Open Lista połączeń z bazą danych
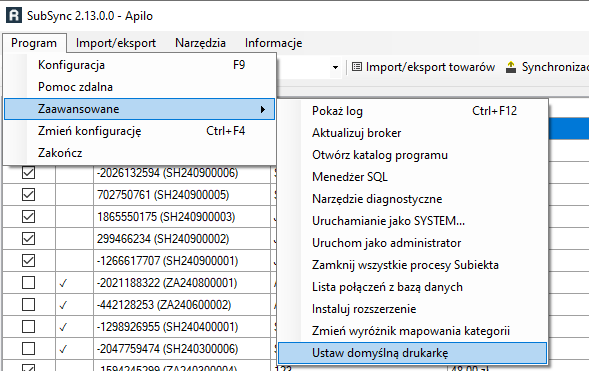 tap(412, 287)
